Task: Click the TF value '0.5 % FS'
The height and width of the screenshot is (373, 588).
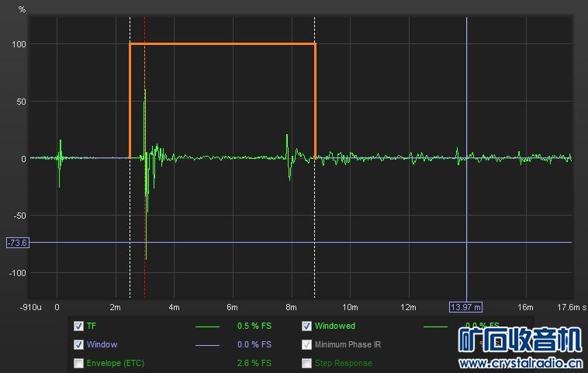Action: 254,326
